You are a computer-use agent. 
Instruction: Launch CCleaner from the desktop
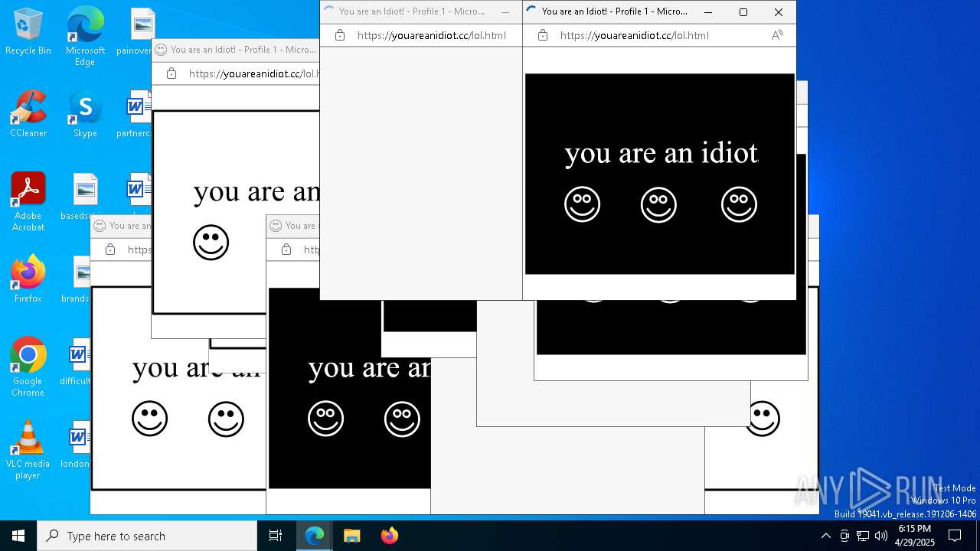[x=28, y=114]
